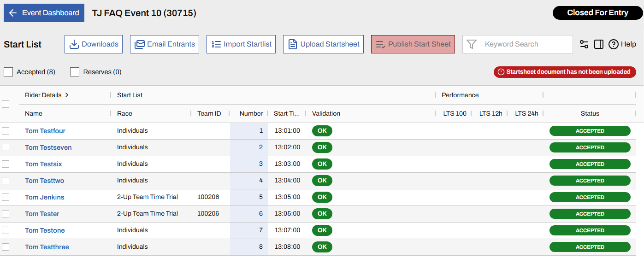Open the Tom Testthree rider link
Viewport: 644px width, 258px height.
(x=47, y=247)
